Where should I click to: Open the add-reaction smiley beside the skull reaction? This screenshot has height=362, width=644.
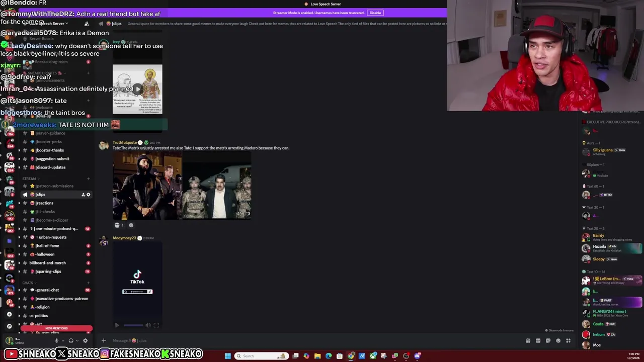[131, 225]
